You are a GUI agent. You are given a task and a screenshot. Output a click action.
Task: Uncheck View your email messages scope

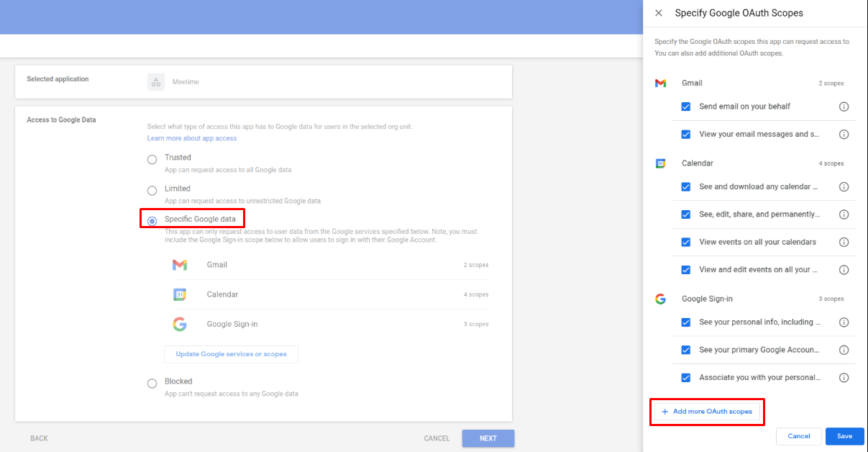point(686,135)
